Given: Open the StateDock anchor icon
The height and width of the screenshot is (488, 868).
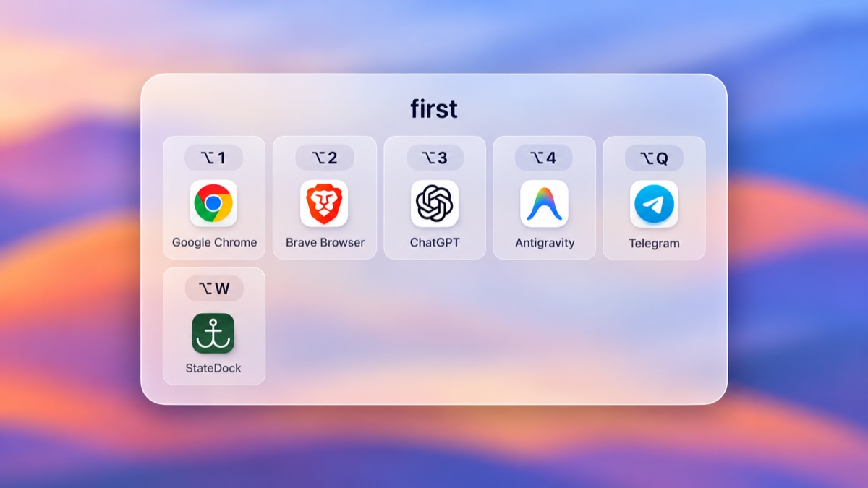Looking at the screenshot, I should tap(213, 333).
